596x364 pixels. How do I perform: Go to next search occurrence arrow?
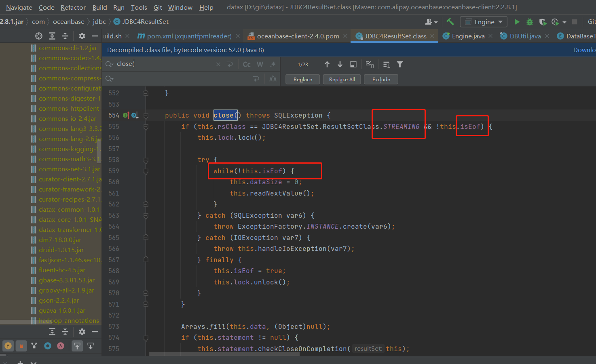340,64
